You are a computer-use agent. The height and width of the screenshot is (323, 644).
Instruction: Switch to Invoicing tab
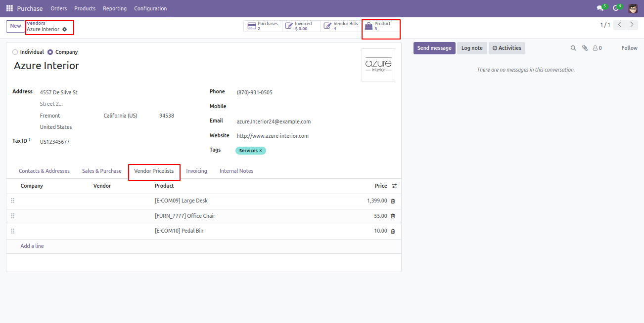tap(196, 171)
